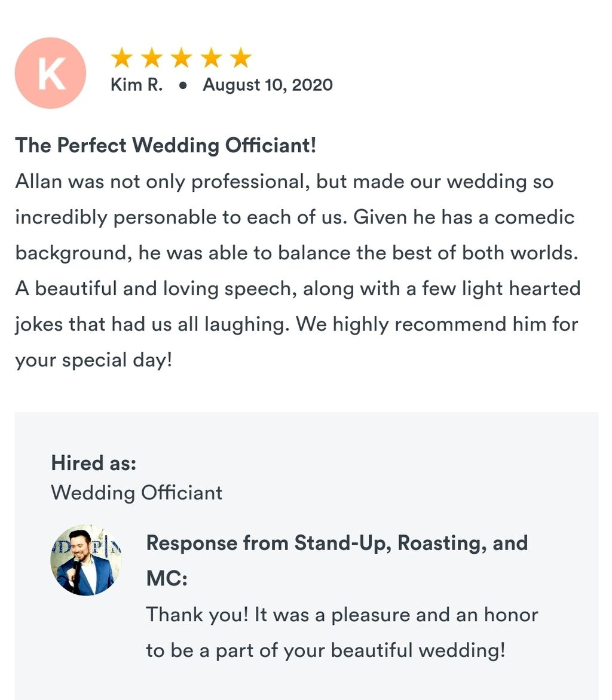This screenshot has width=612, height=700.
Task: Click the first gold rating star
Action: [121, 57]
